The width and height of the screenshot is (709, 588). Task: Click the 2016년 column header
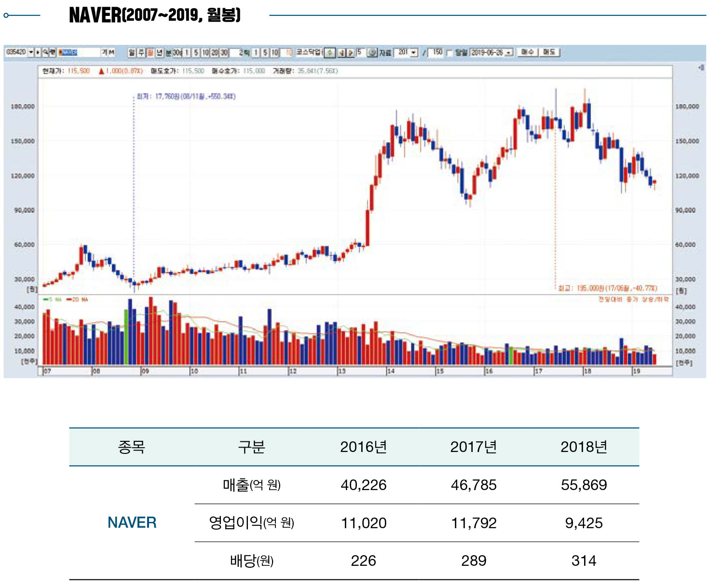click(x=364, y=447)
